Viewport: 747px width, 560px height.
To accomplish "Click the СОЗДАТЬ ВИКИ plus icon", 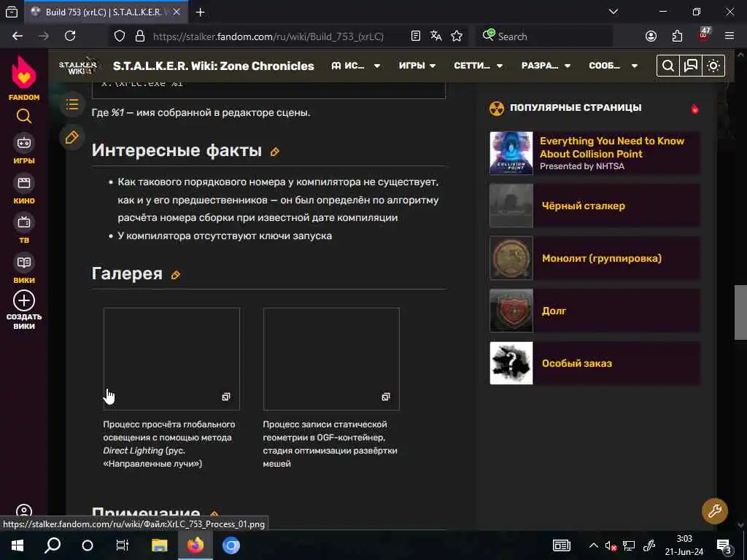I will (x=24, y=300).
